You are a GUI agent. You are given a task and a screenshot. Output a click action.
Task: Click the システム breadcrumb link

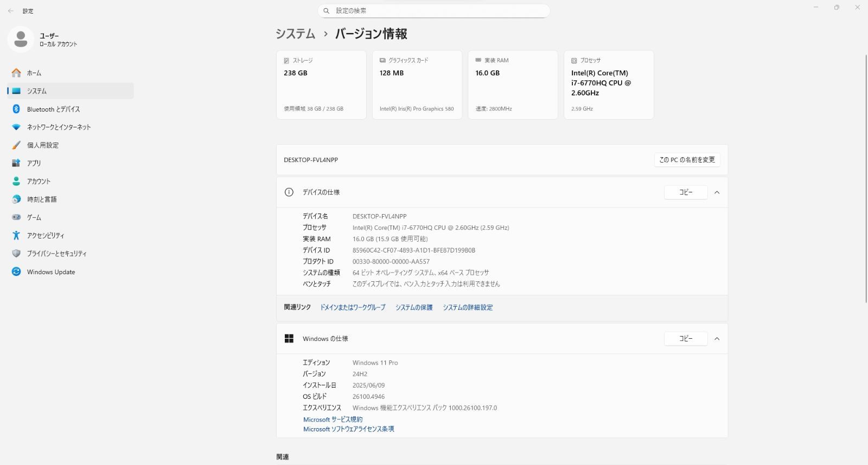295,34
